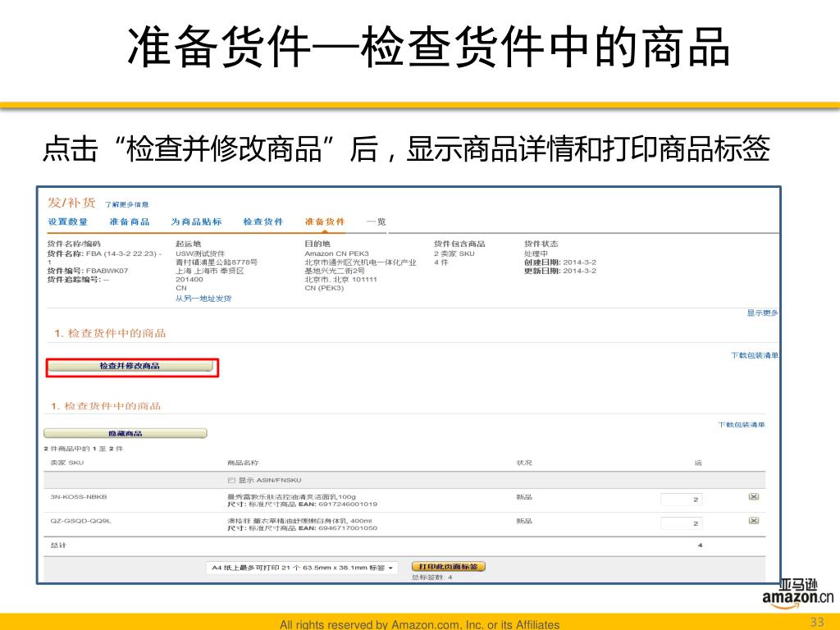
Task: Switch to the 设置数量 tab
Action: (67, 221)
